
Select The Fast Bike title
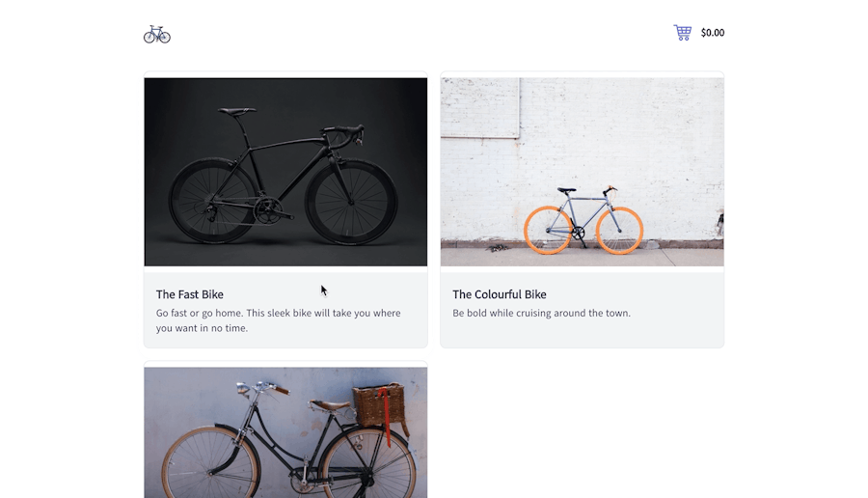coord(190,294)
